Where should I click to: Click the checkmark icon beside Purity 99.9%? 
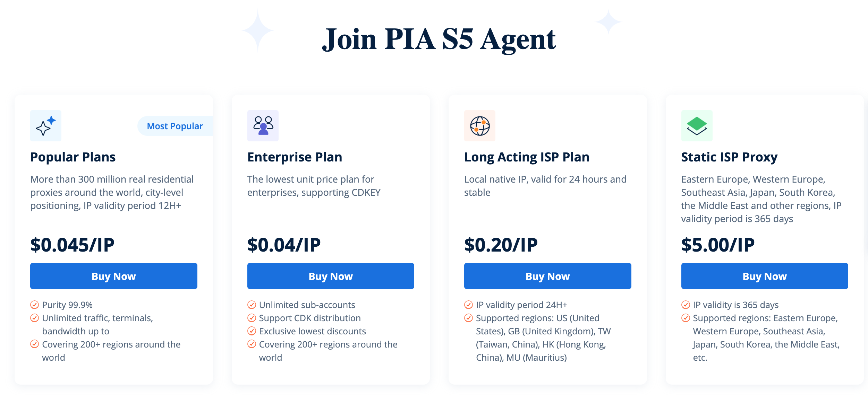click(x=35, y=305)
